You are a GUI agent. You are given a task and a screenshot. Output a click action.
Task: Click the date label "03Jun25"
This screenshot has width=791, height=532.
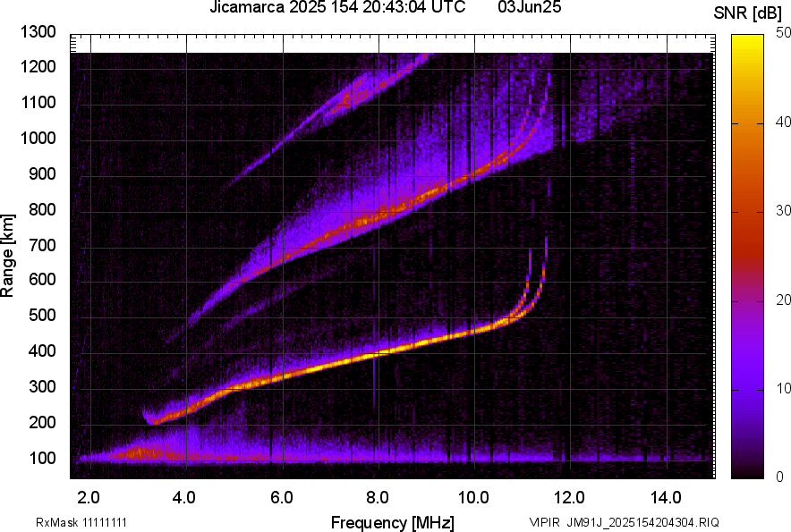529,6
